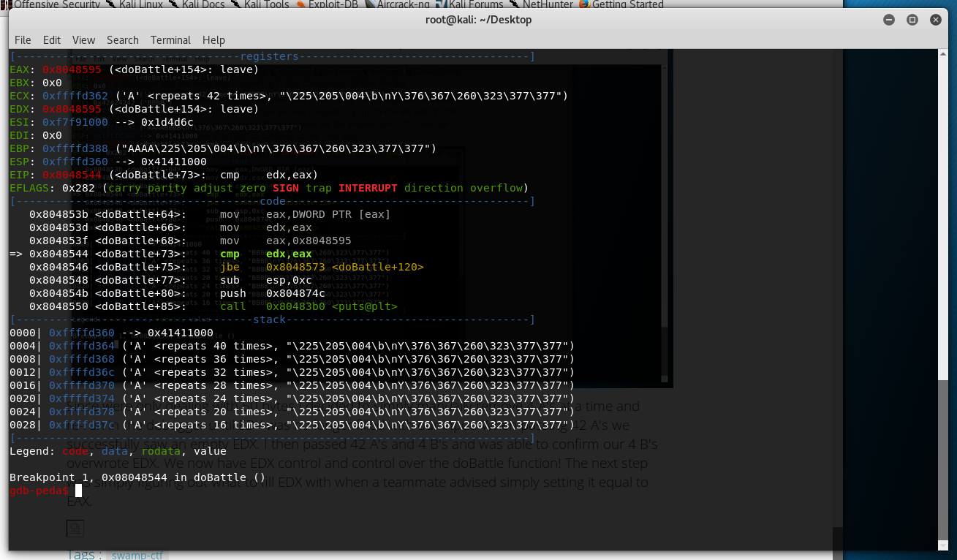The width and height of the screenshot is (957, 560).
Task: Close the root@kali terminal window
Action: pos(936,20)
